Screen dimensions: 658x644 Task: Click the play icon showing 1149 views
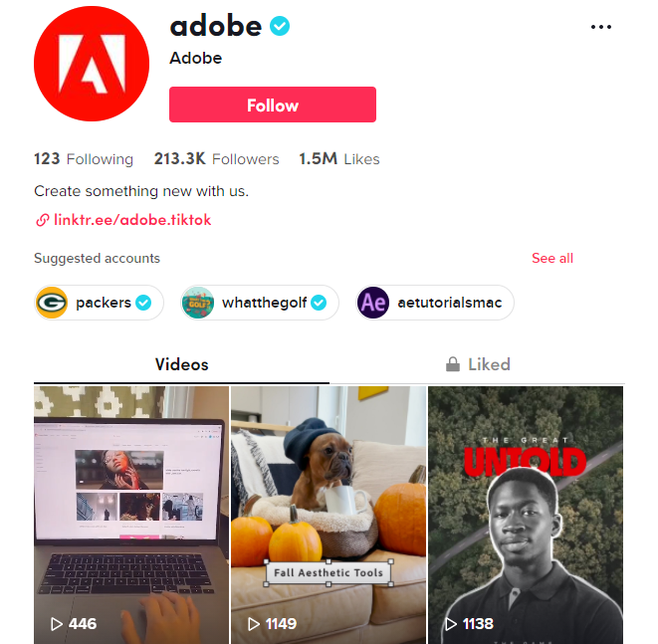coord(254,624)
